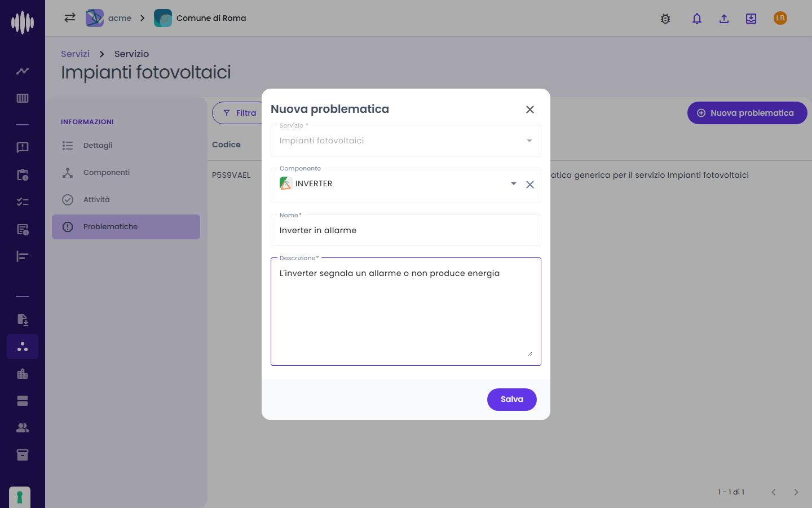Image resolution: width=812 pixels, height=508 pixels.
Task: Open the people group sidebar icon
Action: coord(23,428)
